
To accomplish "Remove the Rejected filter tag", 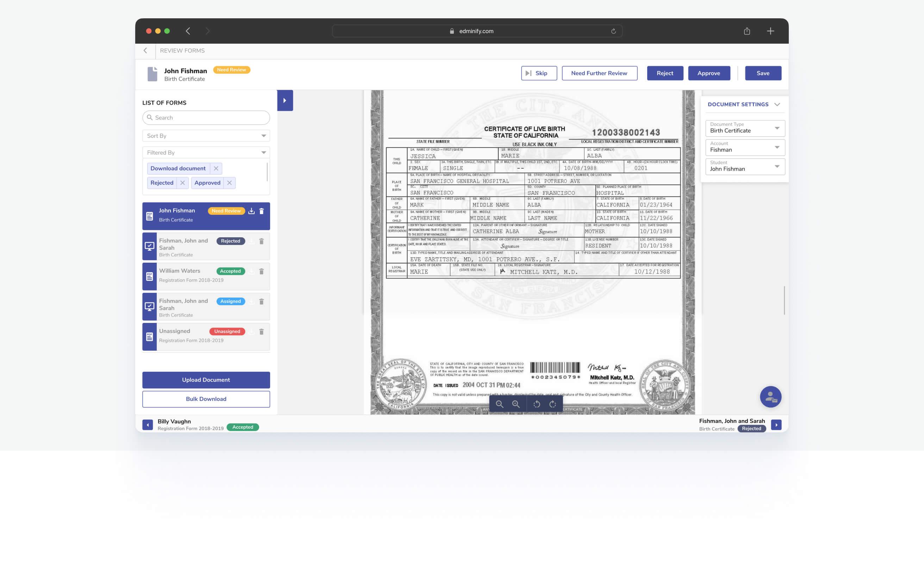I will pos(182,182).
